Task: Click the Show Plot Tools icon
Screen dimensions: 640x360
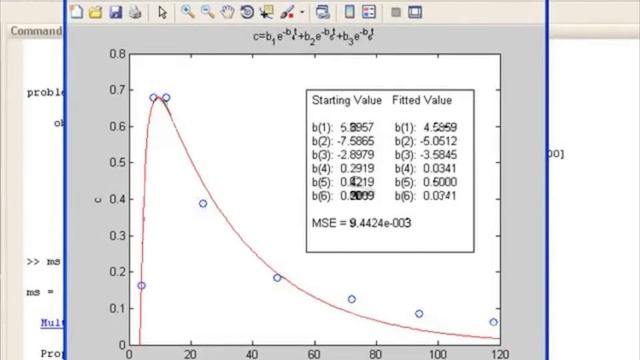Action: [415, 12]
